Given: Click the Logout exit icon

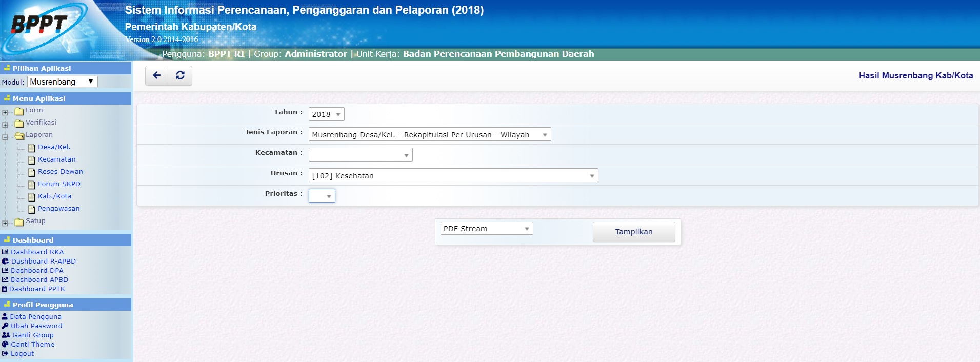Looking at the screenshot, I should click(5, 353).
